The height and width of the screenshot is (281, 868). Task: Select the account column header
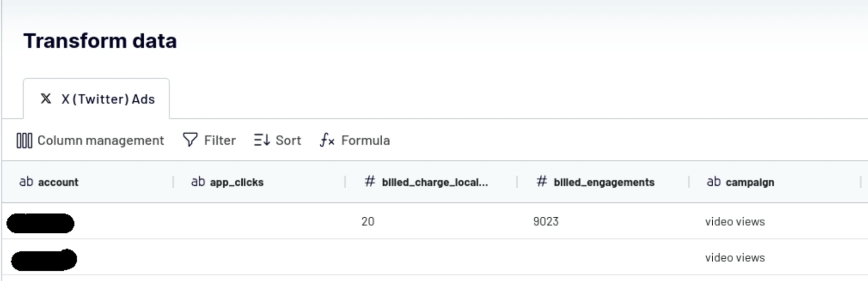pyautogui.click(x=58, y=182)
